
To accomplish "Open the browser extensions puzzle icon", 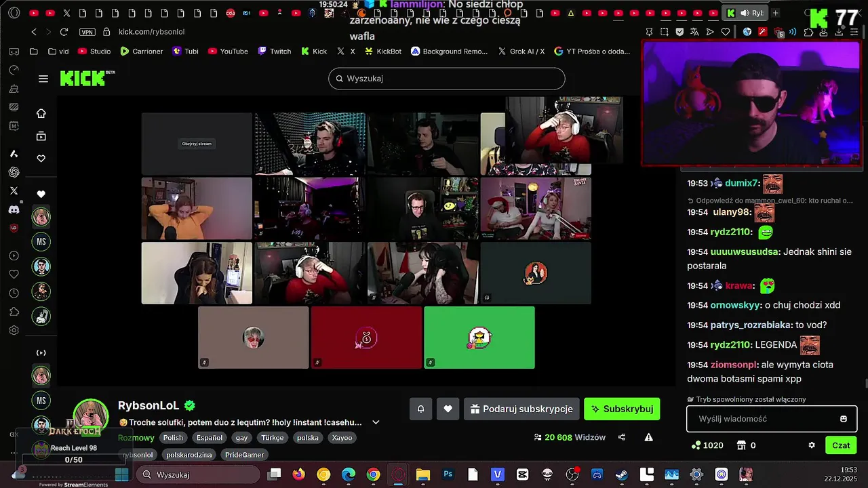I will (808, 32).
